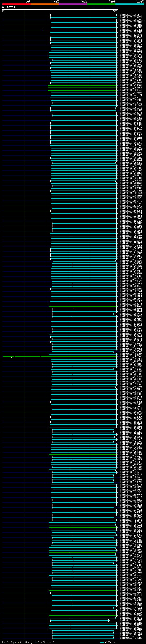
Task: Click the =100char. scale legend
Action: [x=109, y=642]
